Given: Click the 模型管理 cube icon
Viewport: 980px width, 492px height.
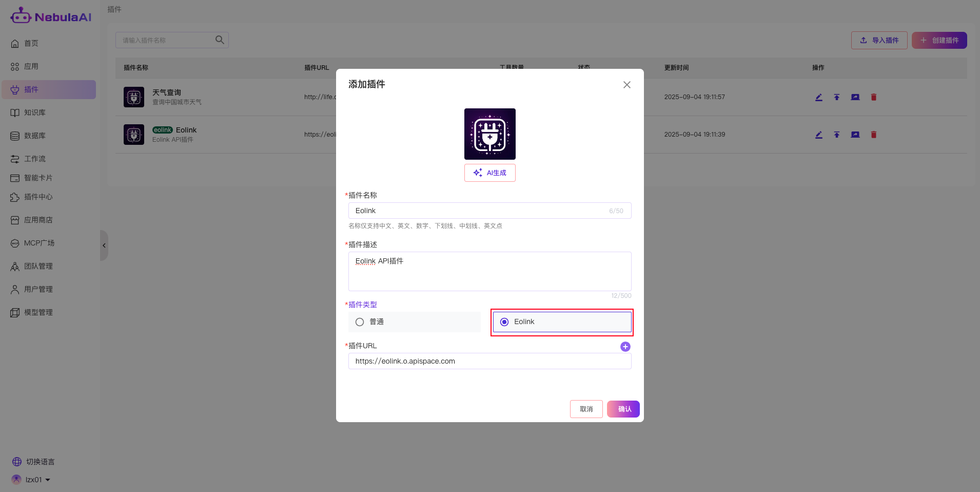Looking at the screenshot, I should click(15, 312).
